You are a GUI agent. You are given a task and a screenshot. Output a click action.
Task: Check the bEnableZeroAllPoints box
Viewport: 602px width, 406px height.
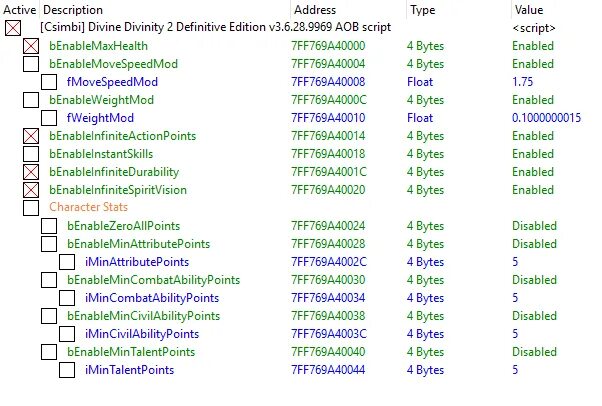point(49,226)
